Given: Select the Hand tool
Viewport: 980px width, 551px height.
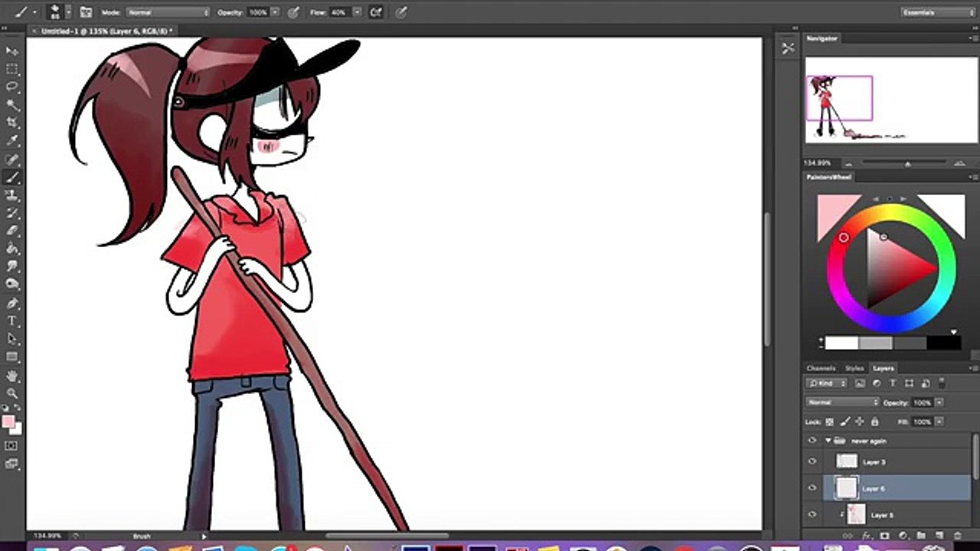Looking at the screenshot, I should coord(12,376).
